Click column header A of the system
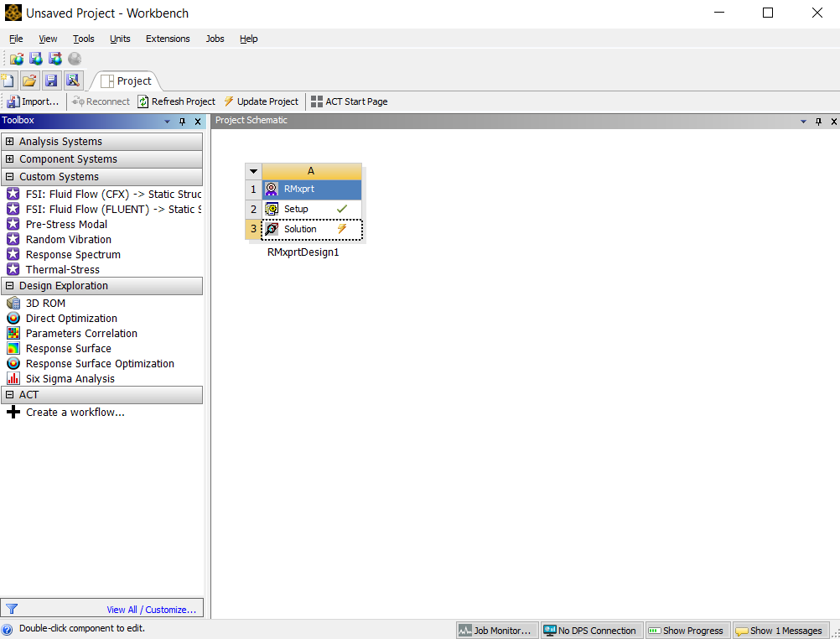840x639 pixels. 311,171
